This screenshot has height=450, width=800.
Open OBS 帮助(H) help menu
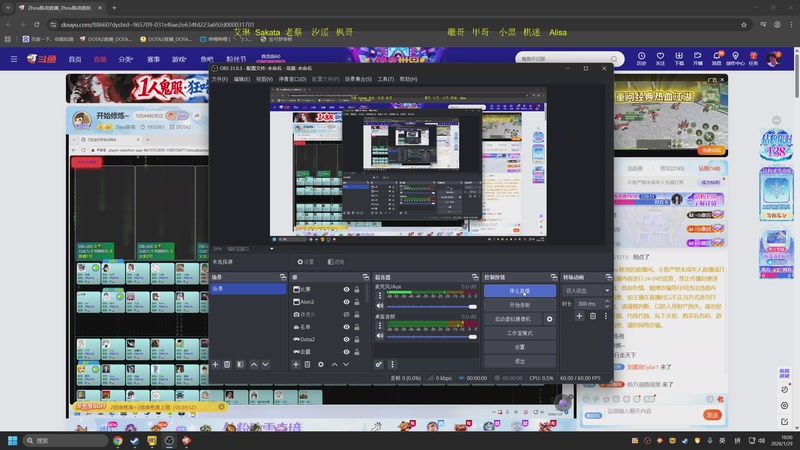tap(408, 79)
